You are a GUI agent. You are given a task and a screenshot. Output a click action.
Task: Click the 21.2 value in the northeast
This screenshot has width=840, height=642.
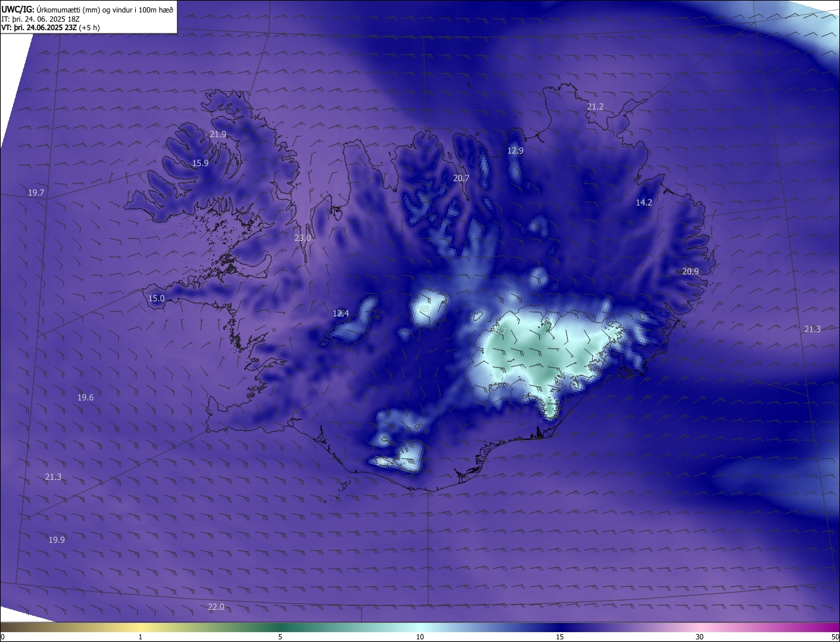click(595, 106)
